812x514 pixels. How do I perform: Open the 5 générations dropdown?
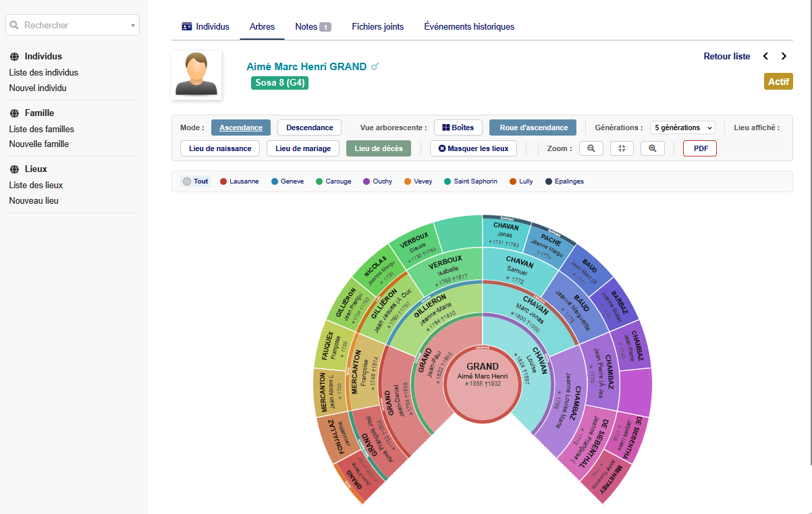[682, 127]
